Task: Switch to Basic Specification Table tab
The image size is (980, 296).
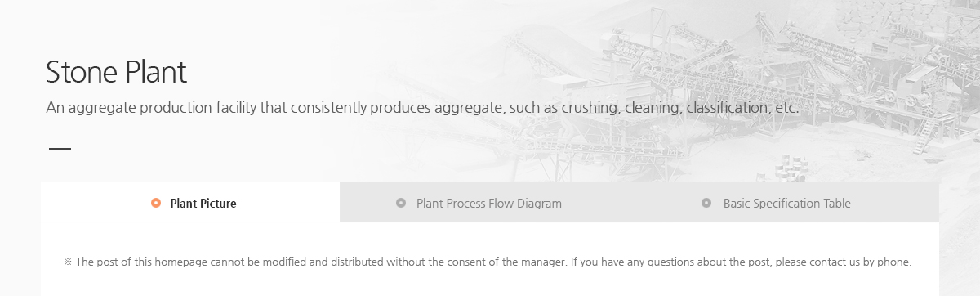Action: point(789,203)
